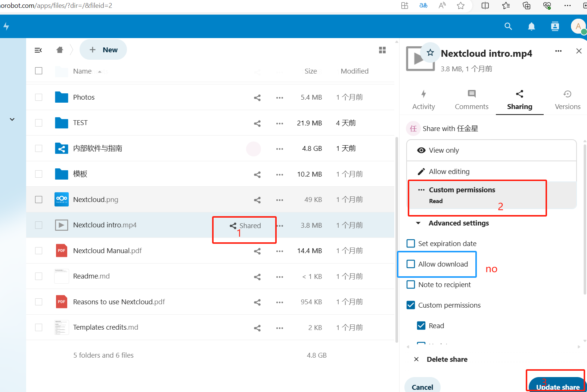
Task: Open sidebar three-dot actions menu
Action: click(x=558, y=51)
